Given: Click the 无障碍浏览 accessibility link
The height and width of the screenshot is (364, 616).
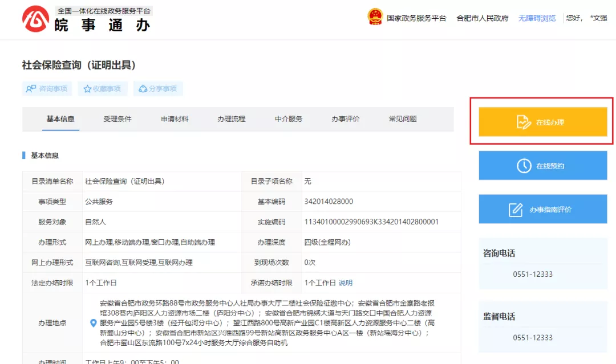Looking at the screenshot, I should [537, 18].
